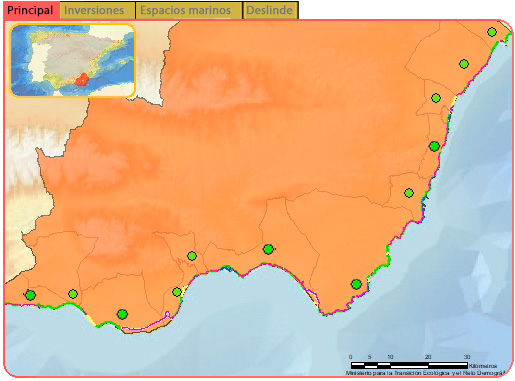The image size is (515, 381).
Task: Select the red highlighted province in inset map
Action: point(81,80)
